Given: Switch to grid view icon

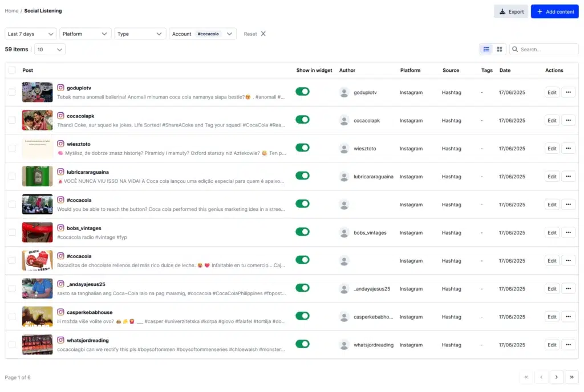Looking at the screenshot, I should click(499, 49).
